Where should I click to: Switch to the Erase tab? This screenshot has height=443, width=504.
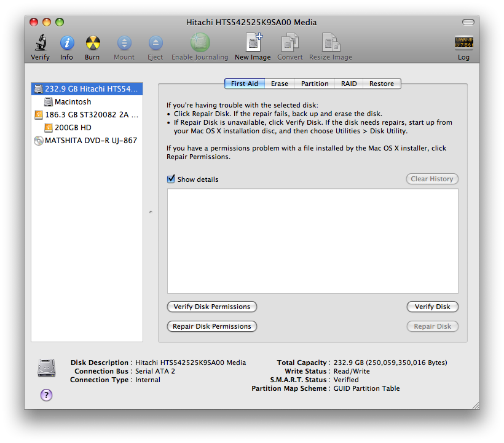click(x=279, y=84)
